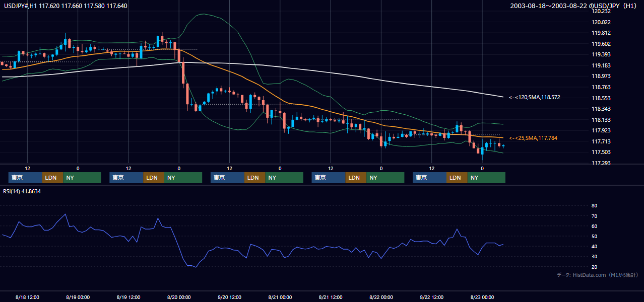Click the 117.923 price axis label

(x=602, y=130)
